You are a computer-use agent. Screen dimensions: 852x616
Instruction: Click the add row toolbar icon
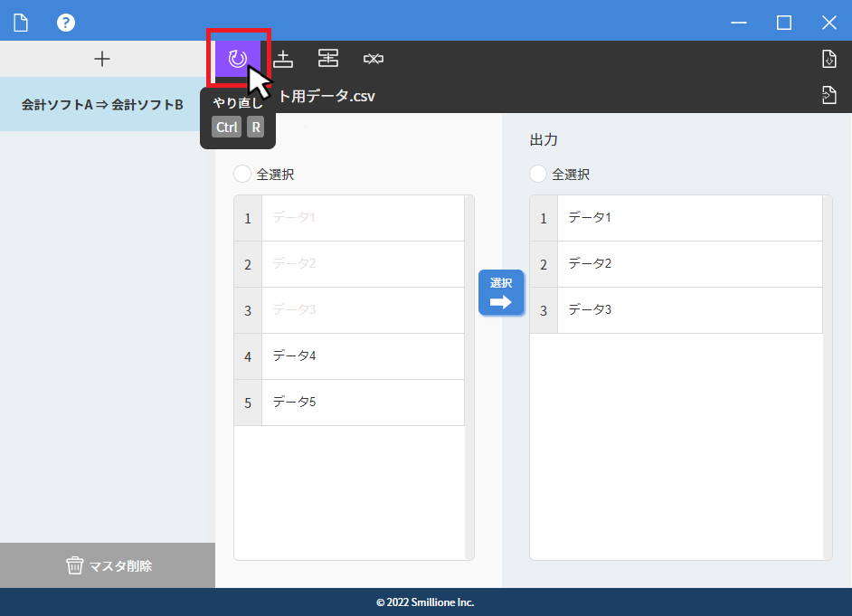point(283,59)
